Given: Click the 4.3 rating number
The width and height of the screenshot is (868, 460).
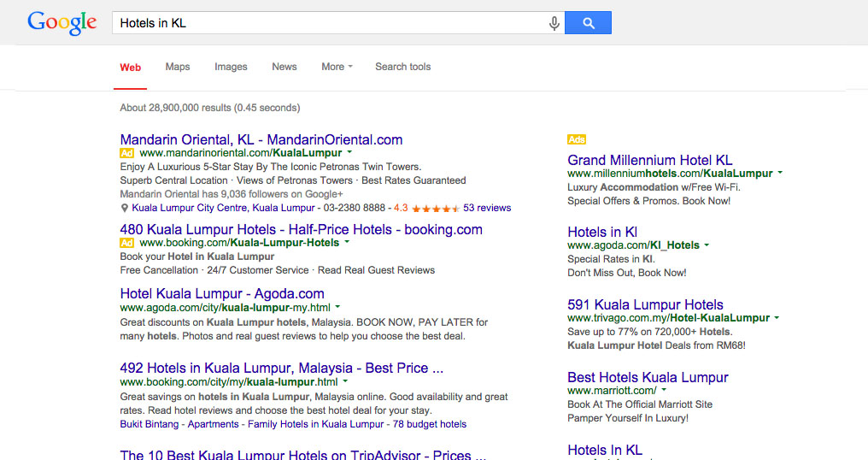Looking at the screenshot, I should click(x=401, y=208).
